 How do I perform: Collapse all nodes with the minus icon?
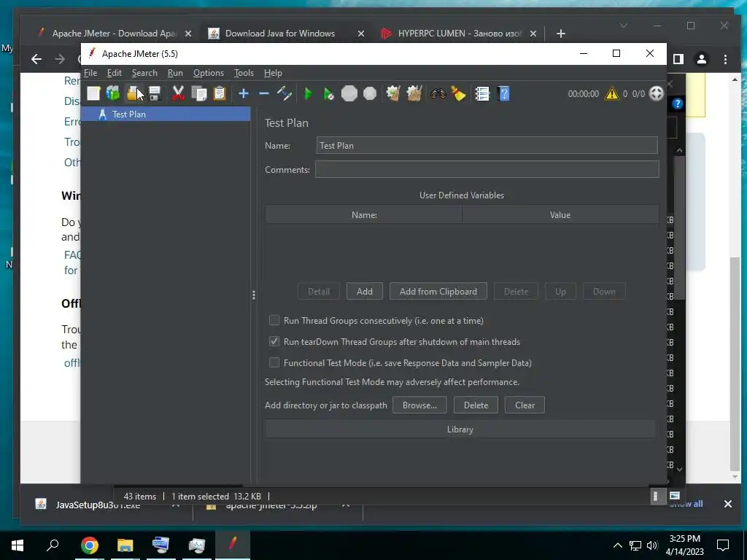click(x=264, y=94)
